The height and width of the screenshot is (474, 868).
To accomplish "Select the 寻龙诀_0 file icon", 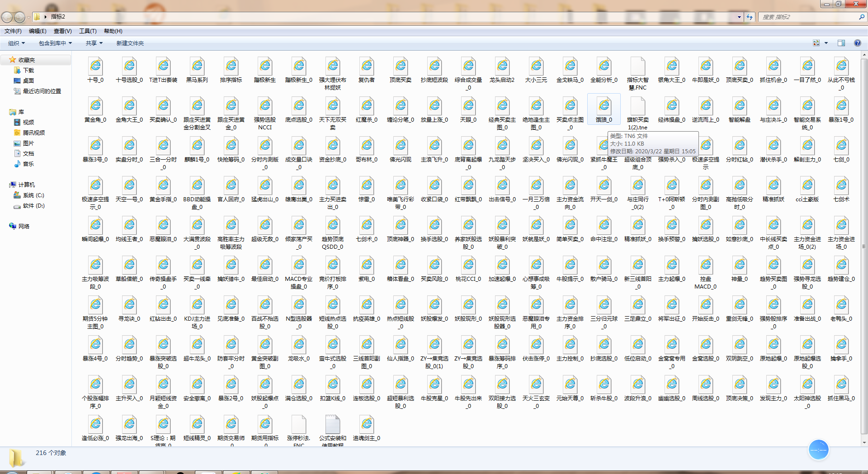I will pos(129,305).
